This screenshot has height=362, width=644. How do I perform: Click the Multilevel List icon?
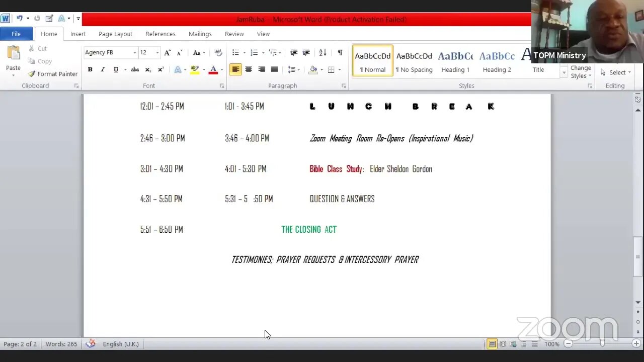pos(273,53)
